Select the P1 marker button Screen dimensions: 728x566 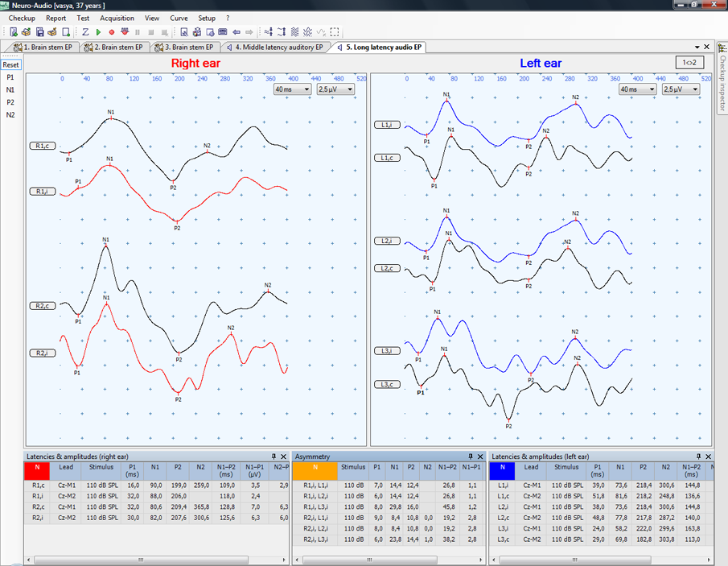click(x=10, y=77)
